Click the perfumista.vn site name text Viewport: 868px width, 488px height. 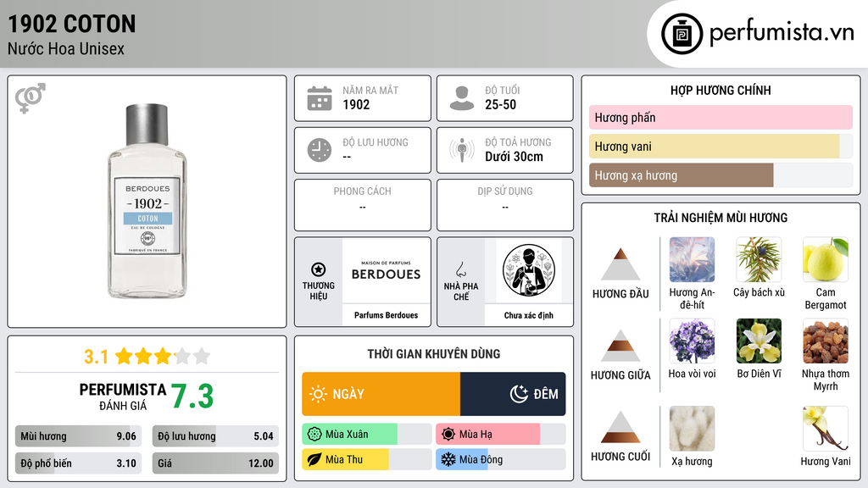(782, 33)
